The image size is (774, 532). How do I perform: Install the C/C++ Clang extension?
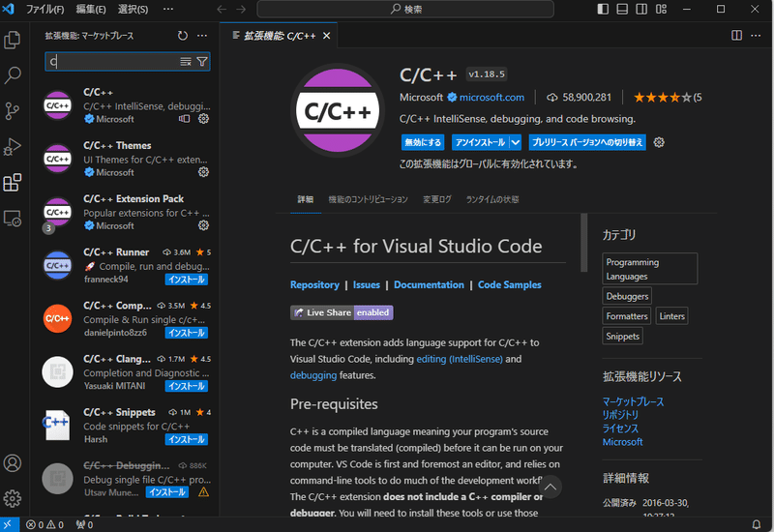pyautogui.click(x=186, y=386)
